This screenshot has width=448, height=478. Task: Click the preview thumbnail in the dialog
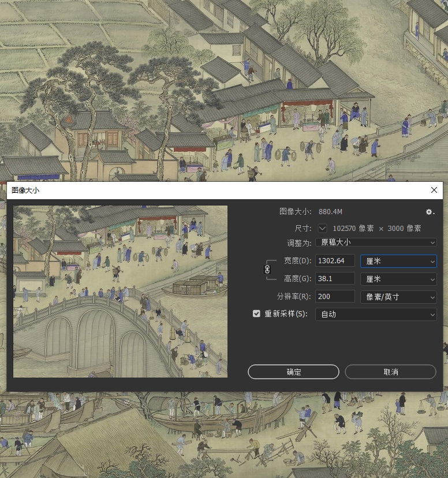tap(121, 292)
